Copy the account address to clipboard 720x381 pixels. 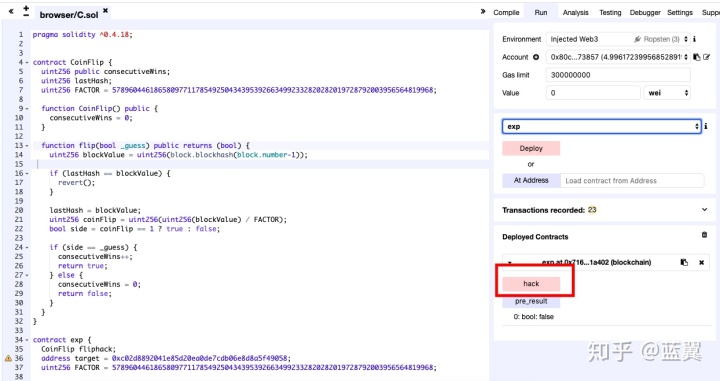(x=697, y=57)
